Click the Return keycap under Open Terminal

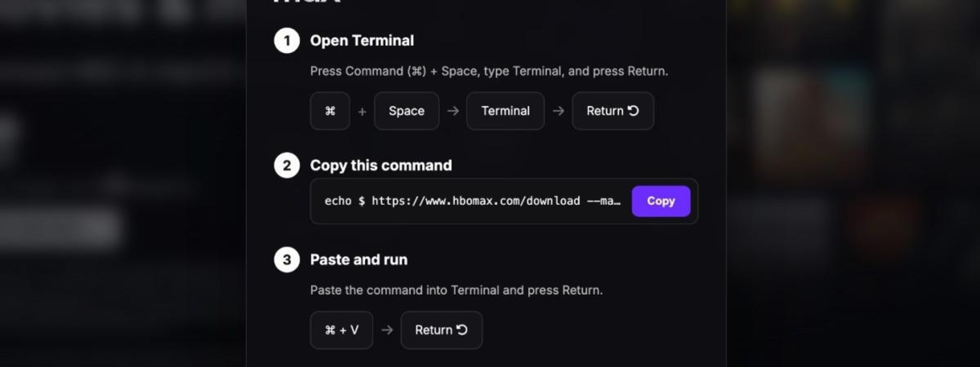point(613,111)
